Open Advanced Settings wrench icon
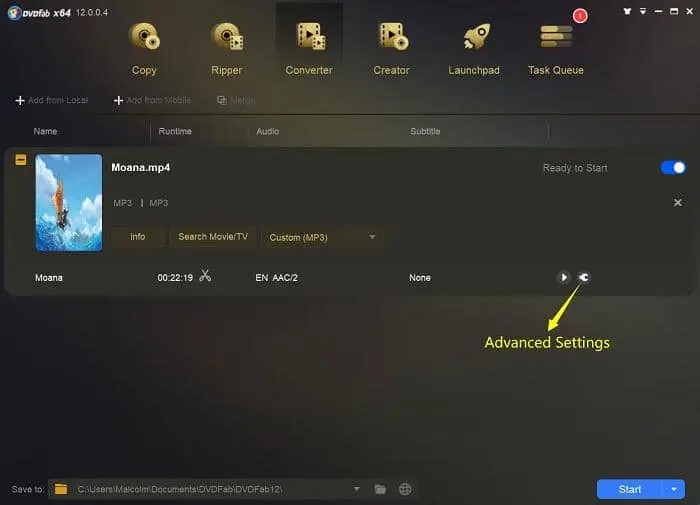The width and height of the screenshot is (700, 505). tap(583, 277)
